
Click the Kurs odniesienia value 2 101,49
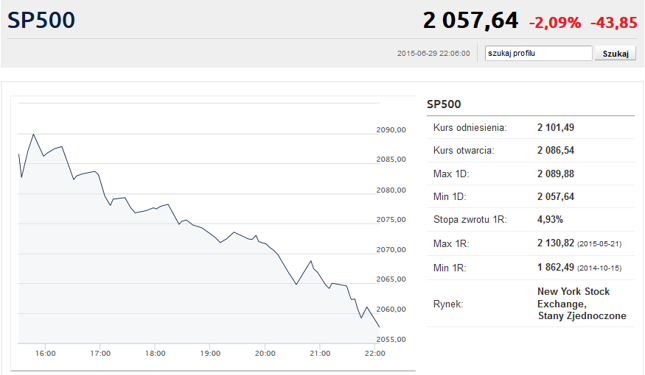555,127
